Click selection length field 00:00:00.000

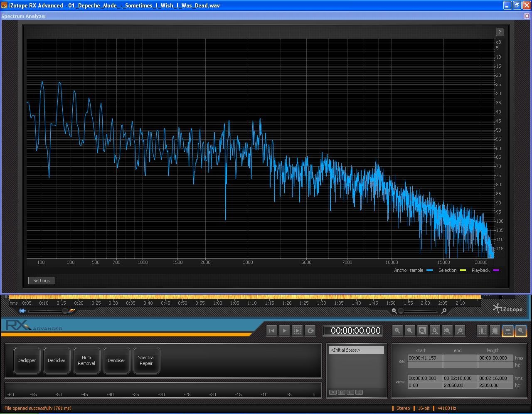point(495,358)
